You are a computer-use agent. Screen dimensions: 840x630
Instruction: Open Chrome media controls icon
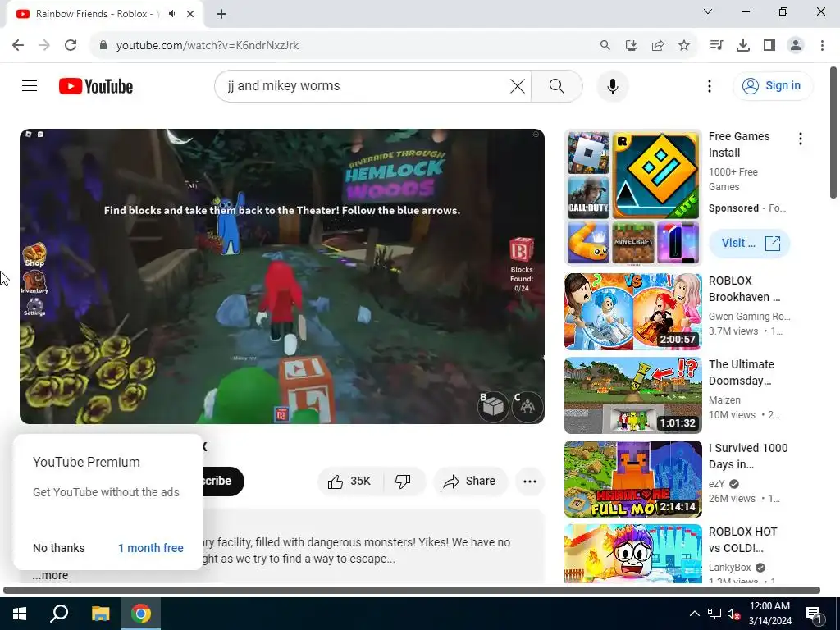pos(716,45)
